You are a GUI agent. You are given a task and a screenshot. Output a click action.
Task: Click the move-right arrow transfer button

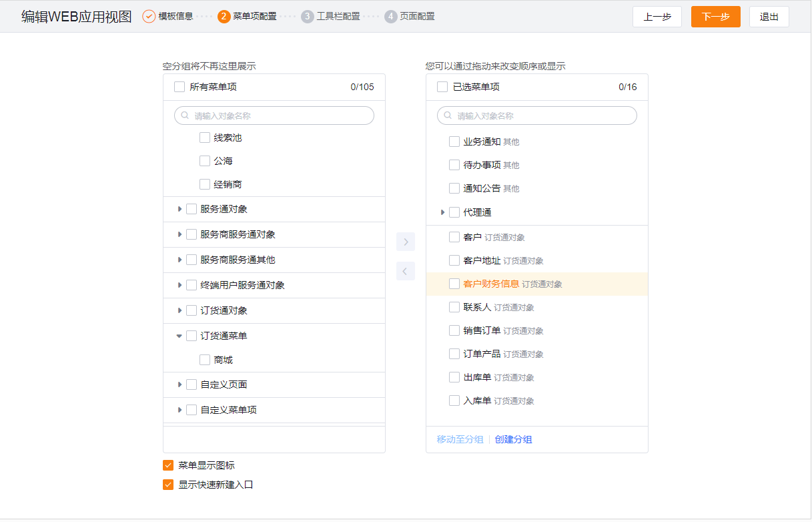click(406, 242)
